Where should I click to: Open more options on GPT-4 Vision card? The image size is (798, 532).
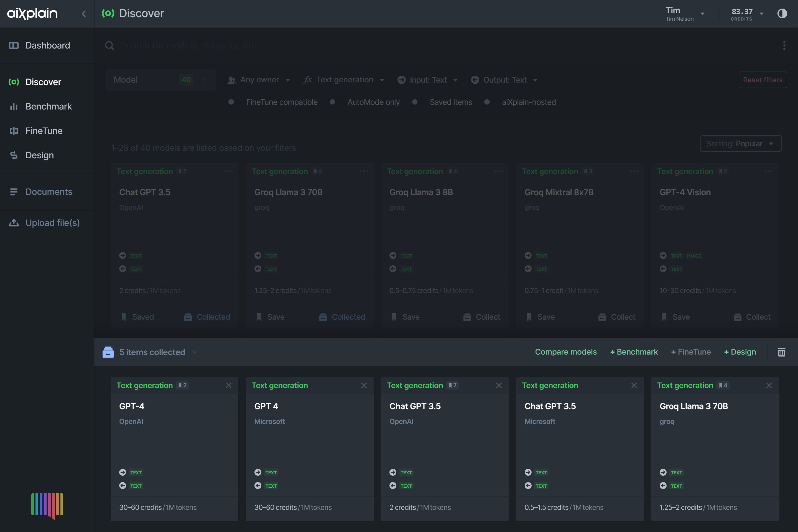(x=769, y=171)
